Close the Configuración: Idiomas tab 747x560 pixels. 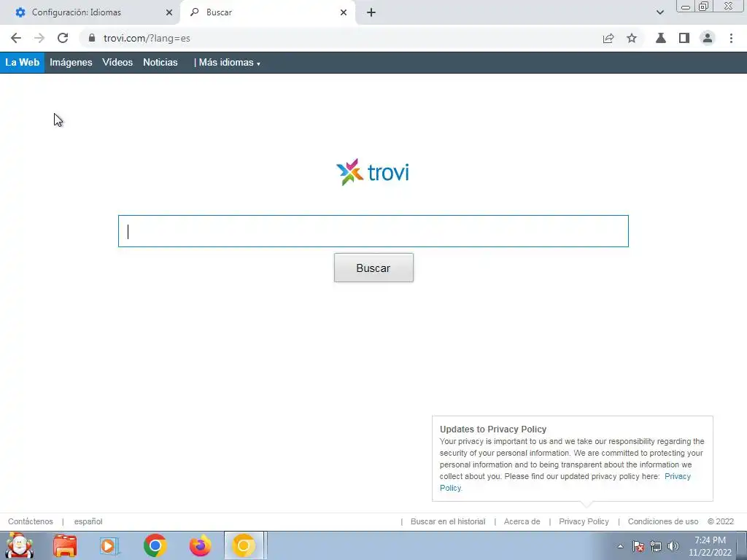pos(169,12)
